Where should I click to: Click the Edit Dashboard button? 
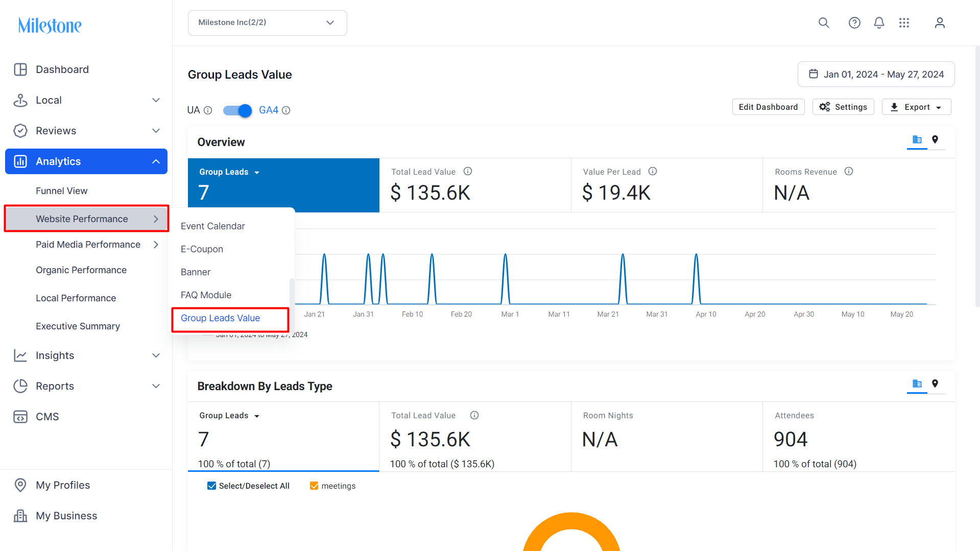pos(768,107)
